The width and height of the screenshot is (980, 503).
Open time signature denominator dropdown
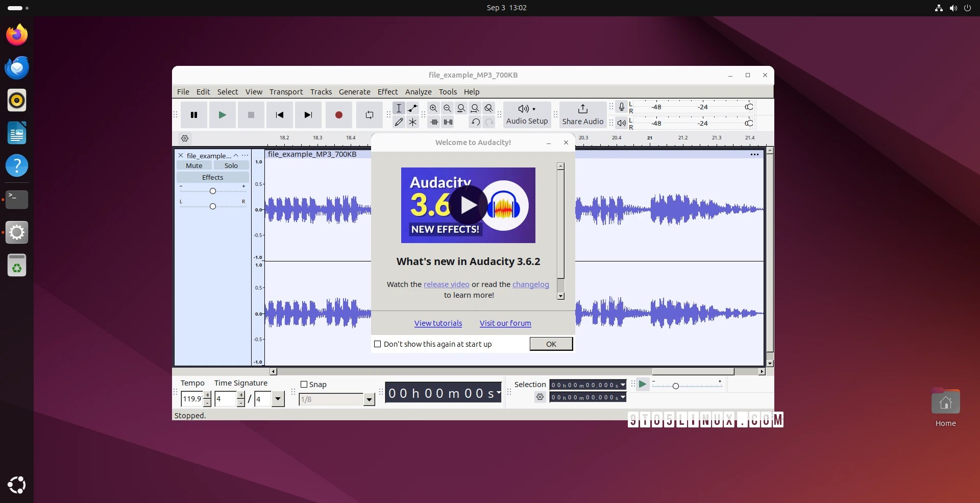[x=278, y=399]
